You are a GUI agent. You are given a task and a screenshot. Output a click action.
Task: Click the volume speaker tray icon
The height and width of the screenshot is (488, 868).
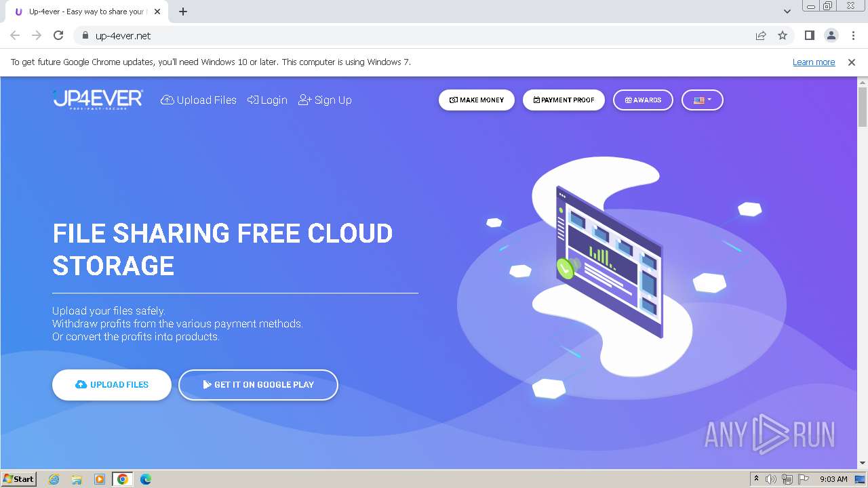(x=771, y=479)
